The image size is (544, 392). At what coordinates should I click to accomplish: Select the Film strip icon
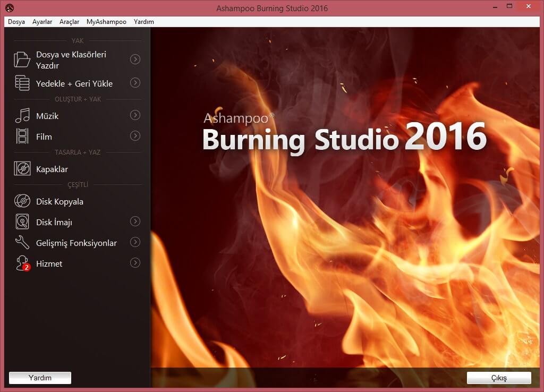[22, 137]
